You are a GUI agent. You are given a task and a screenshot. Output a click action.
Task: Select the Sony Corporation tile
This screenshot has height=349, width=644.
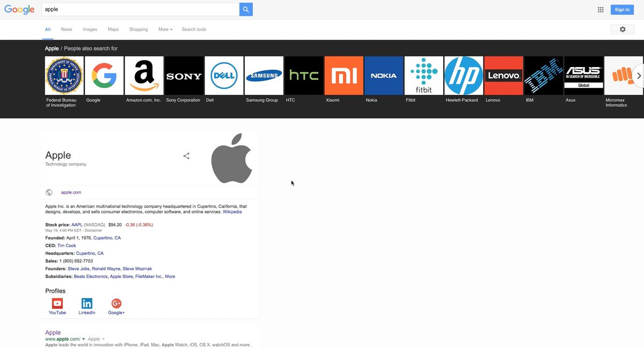[184, 76]
